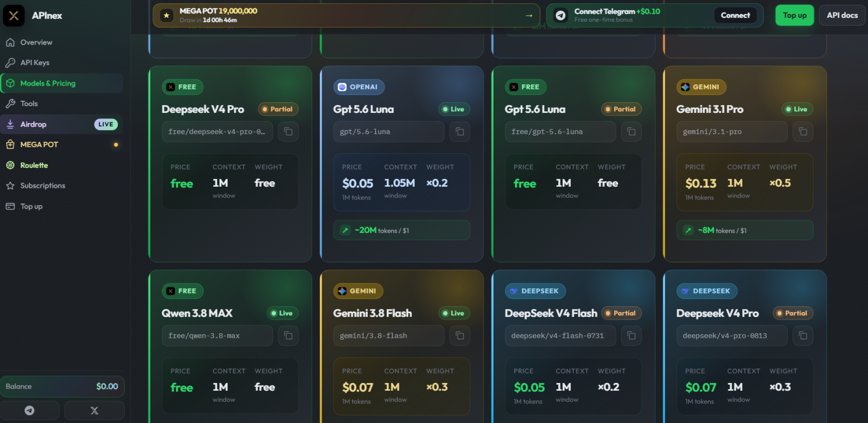Click the Live badge on Gemini 3.8 Flash
The image size is (868, 423).
(x=454, y=313)
